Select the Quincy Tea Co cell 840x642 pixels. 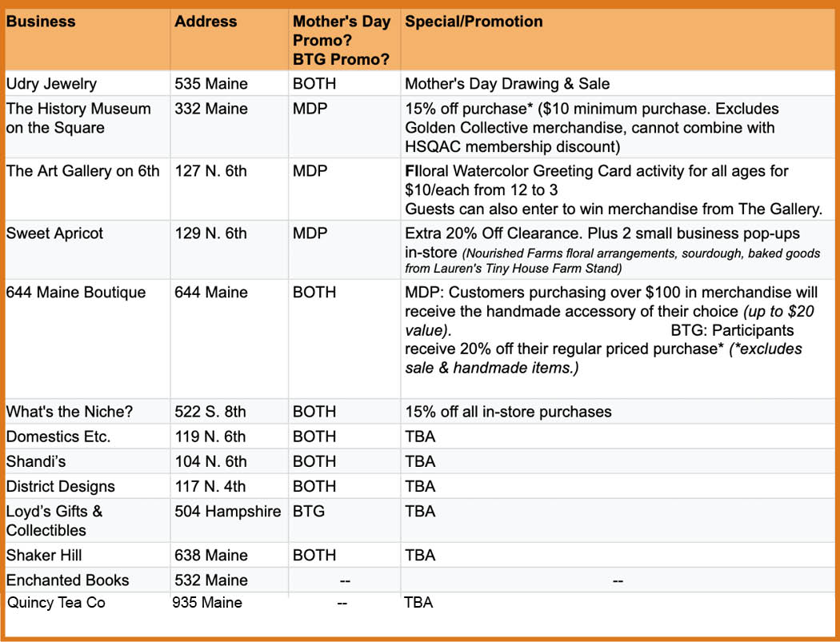coord(56,603)
